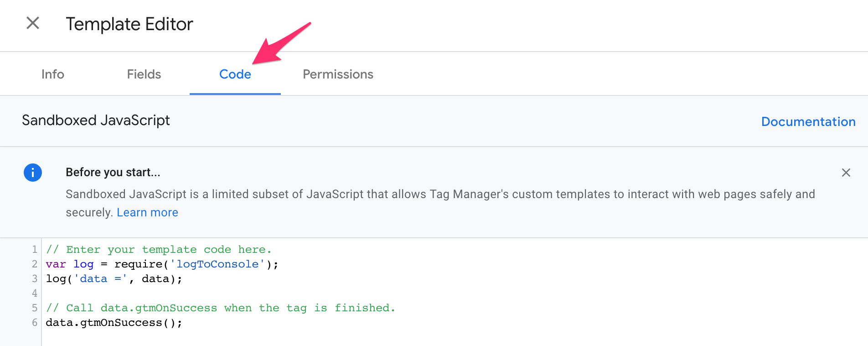The height and width of the screenshot is (346, 868).
Task: Click the Template Editor title
Action: [129, 24]
